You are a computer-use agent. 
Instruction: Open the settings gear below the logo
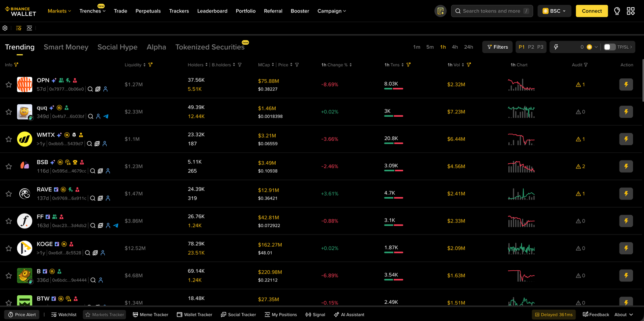(5, 28)
